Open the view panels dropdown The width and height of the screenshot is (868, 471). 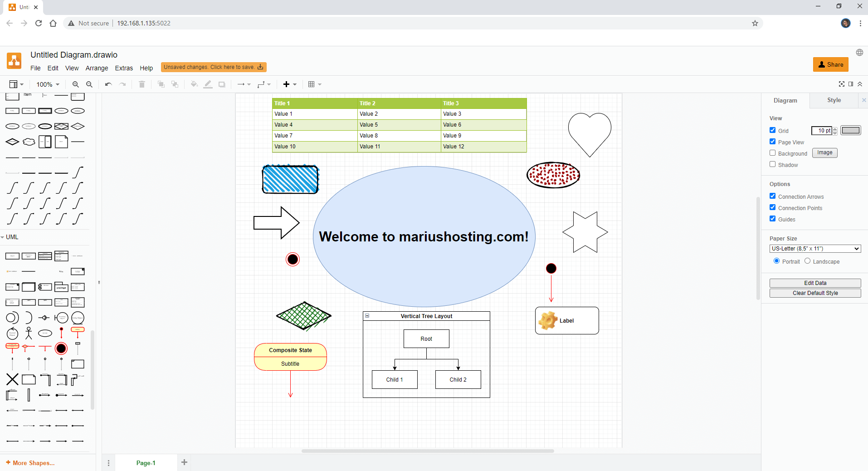[x=16, y=84]
